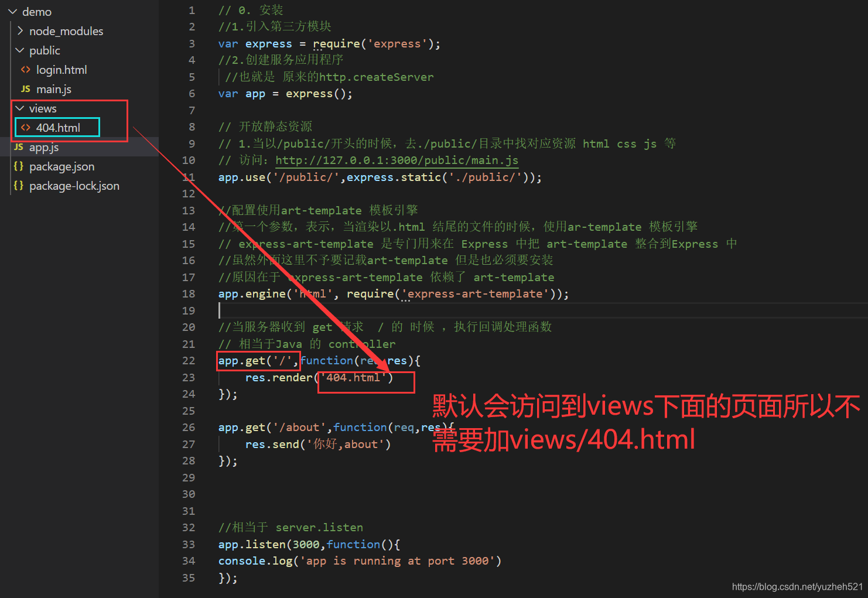The height and width of the screenshot is (598, 868).
Task: Select the views folder name
Action: [x=43, y=108]
